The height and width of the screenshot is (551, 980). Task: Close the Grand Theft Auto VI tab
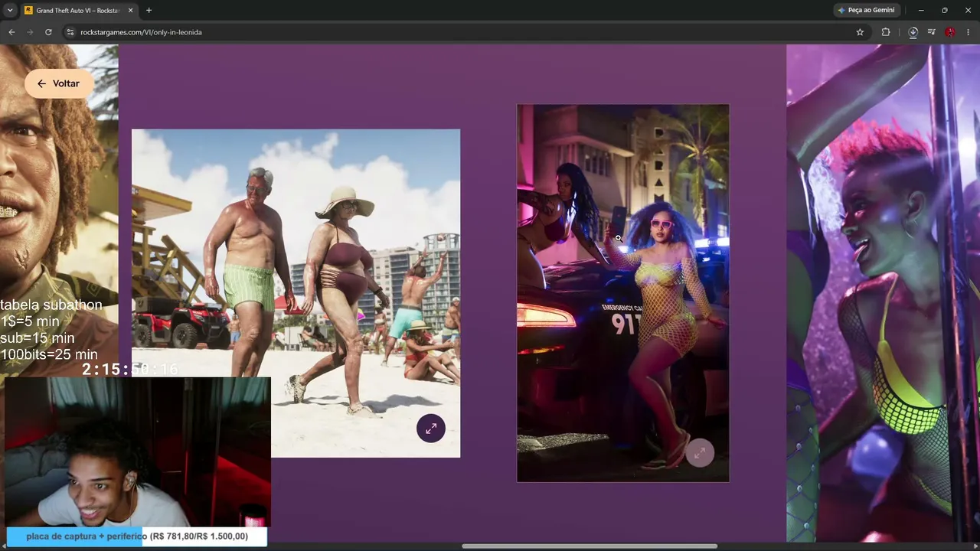pos(130,11)
